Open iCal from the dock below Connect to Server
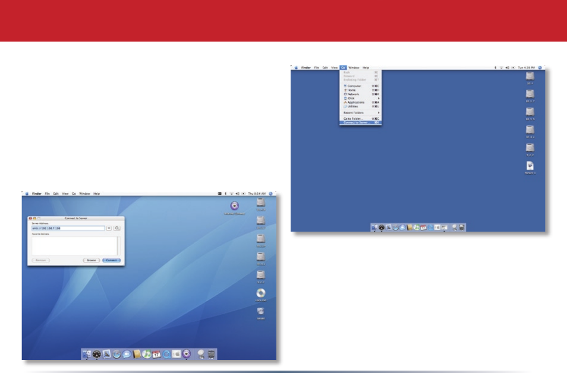The width and height of the screenshot is (567, 392). tap(156, 355)
